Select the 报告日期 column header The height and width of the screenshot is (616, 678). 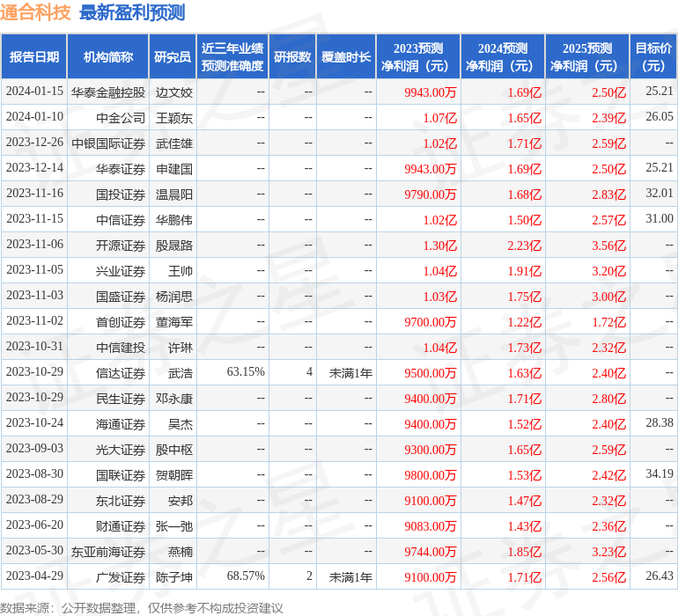point(34,56)
